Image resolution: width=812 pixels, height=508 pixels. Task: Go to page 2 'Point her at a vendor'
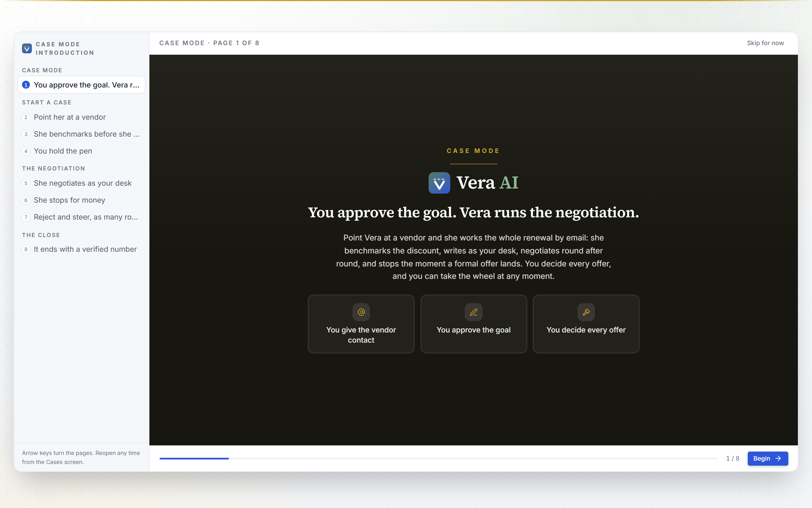(81, 117)
